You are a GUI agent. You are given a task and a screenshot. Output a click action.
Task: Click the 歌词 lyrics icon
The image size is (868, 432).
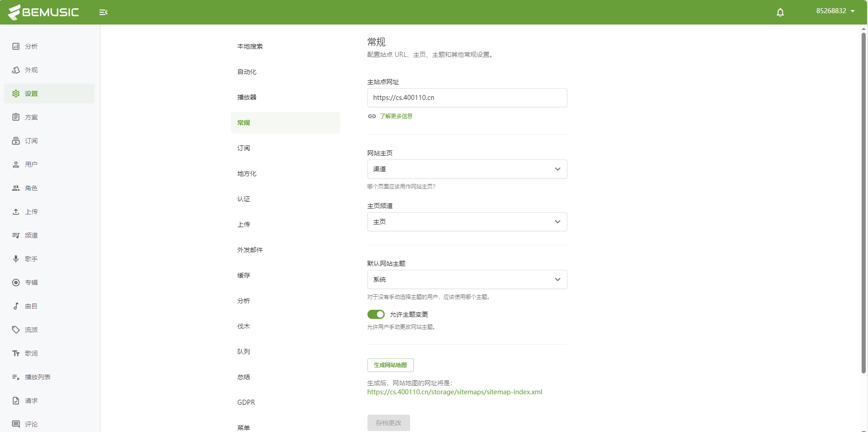pos(16,353)
